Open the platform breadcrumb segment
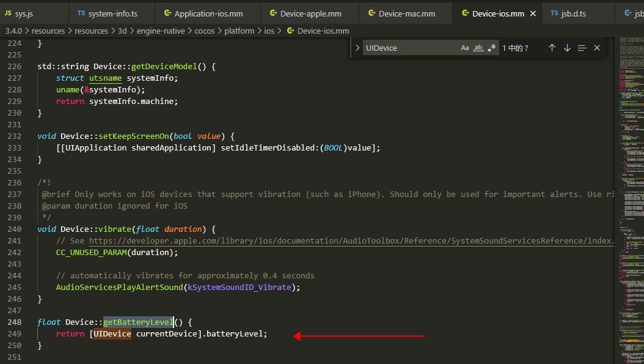Image resolution: width=644 pixels, height=364 pixels. tap(239, 31)
